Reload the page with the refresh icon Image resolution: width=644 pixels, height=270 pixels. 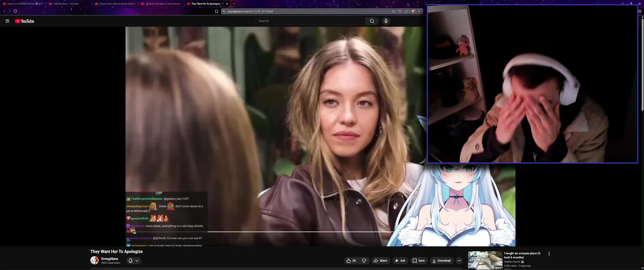tap(15, 11)
